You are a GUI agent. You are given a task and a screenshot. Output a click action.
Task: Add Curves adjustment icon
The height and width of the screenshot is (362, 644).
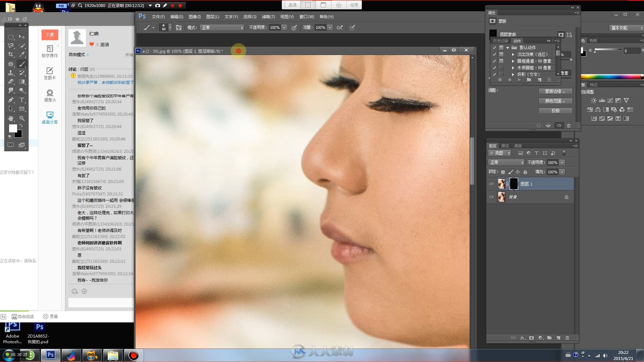click(610, 100)
